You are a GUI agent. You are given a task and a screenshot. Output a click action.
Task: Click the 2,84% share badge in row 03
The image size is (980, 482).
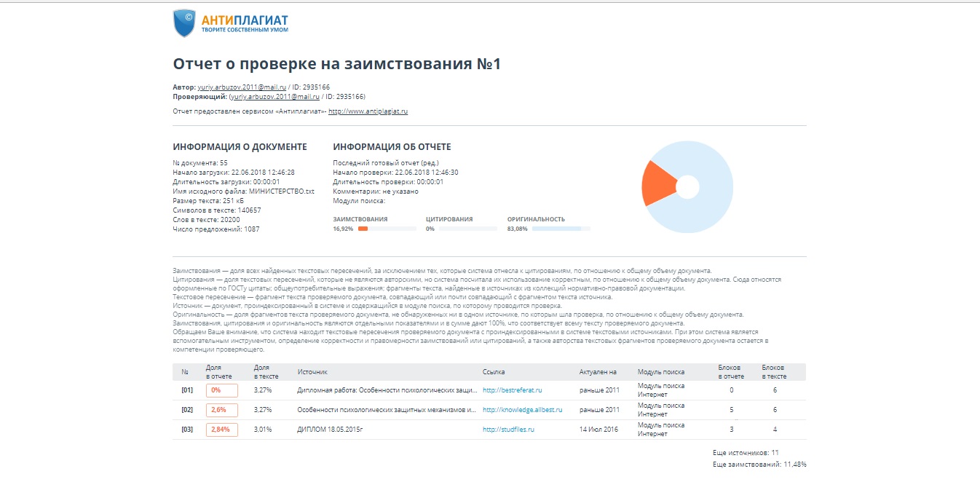(221, 430)
